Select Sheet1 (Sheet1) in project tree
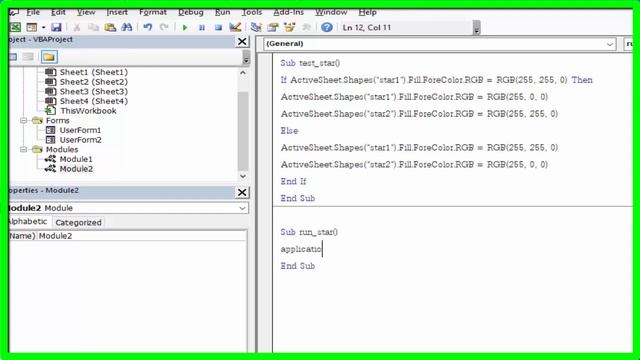 (x=93, y=72)
